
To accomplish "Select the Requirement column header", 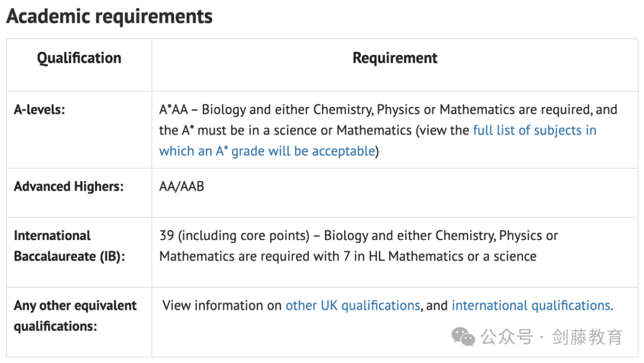I will click(395, 59).
